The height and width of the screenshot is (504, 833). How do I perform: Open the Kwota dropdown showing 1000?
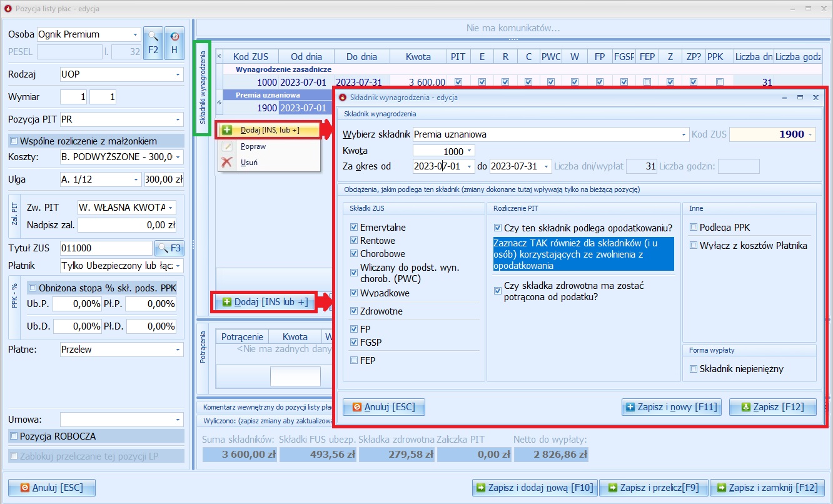(470, 151)
